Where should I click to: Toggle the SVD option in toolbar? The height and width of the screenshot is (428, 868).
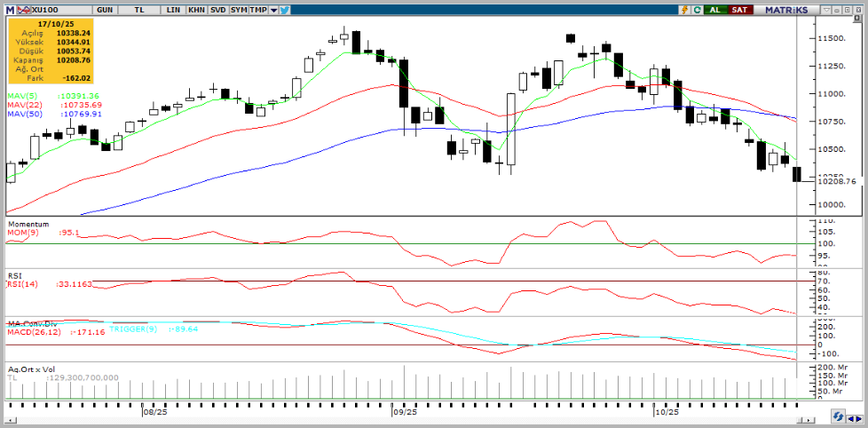click(x=217, y=9)
